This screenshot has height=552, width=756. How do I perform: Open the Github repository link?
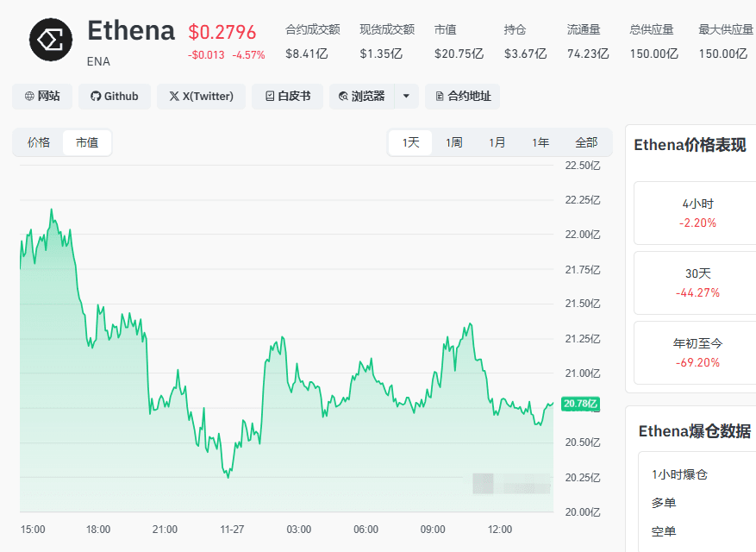pos(115,97)
